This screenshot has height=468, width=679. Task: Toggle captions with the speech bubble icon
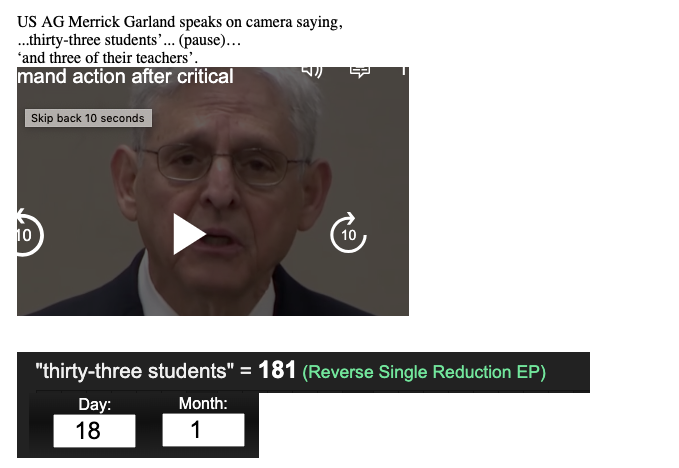click(x=359, y=72)
